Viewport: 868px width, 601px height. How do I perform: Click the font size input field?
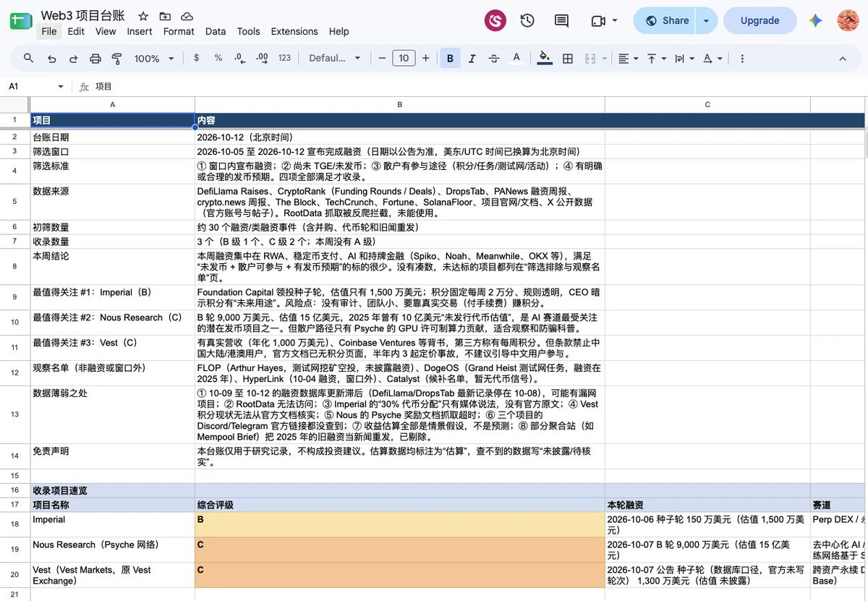click(x=404, y=58)
